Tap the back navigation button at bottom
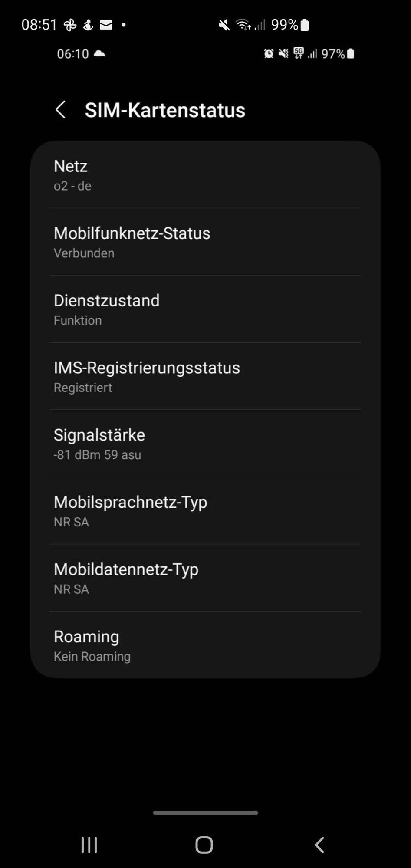 (x=319, y=845)
